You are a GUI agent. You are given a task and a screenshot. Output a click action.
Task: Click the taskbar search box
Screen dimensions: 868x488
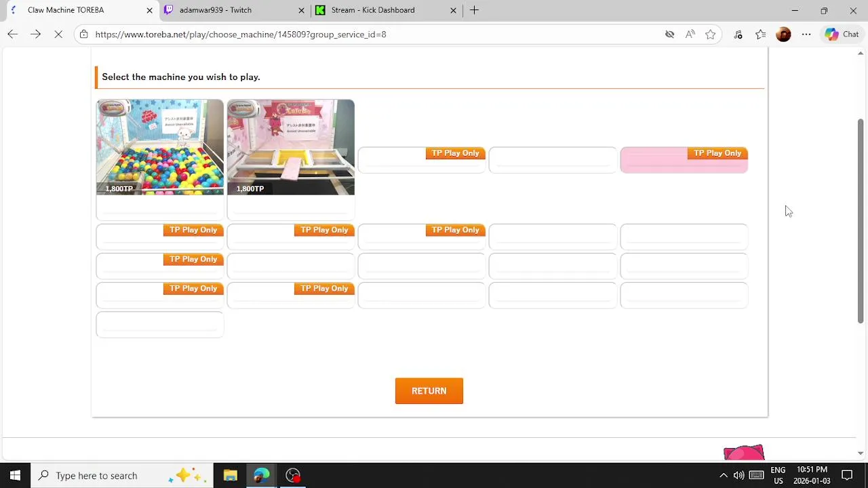(x=122, y=475)
